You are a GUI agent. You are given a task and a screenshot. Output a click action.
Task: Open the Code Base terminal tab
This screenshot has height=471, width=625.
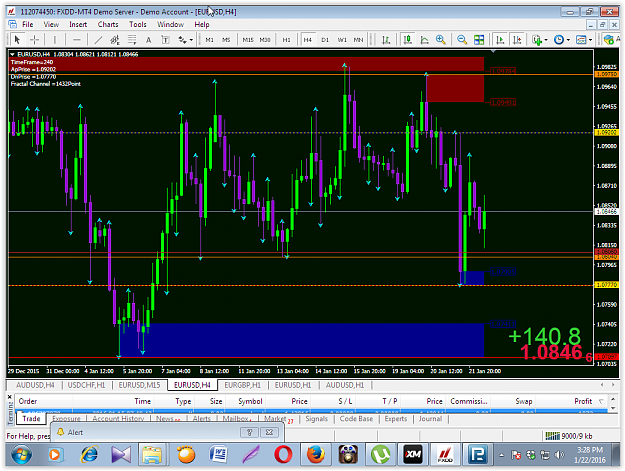pos(356,418)
